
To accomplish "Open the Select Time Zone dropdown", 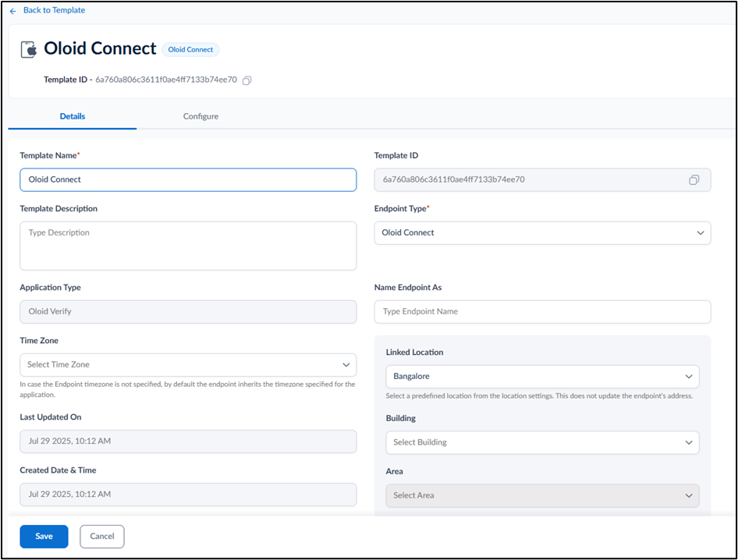I will pyautogui.click(x=188, y=365).
